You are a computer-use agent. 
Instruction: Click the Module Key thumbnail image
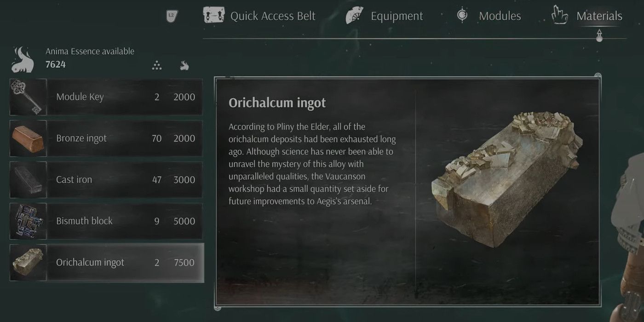(x=28, y=97)
